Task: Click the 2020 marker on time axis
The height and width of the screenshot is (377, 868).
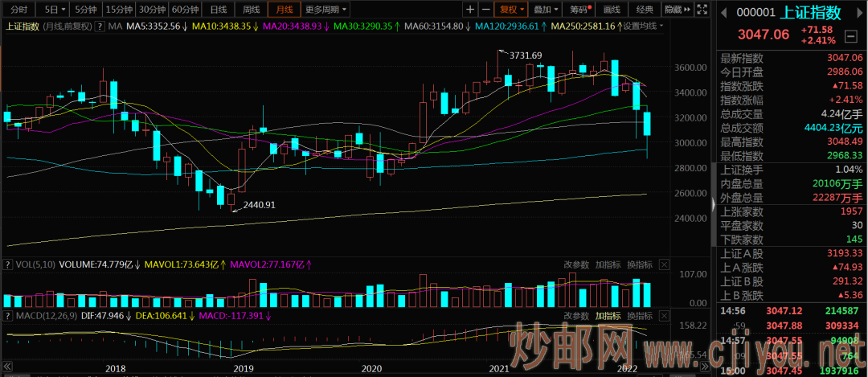Action: tap(371, 368)
